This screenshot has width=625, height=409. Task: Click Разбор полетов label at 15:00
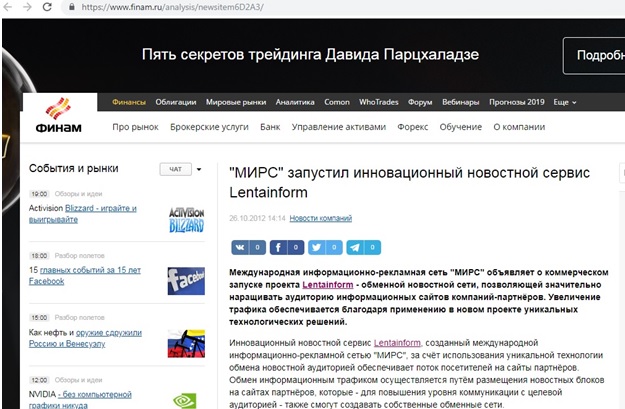click(x=80, y=318)
